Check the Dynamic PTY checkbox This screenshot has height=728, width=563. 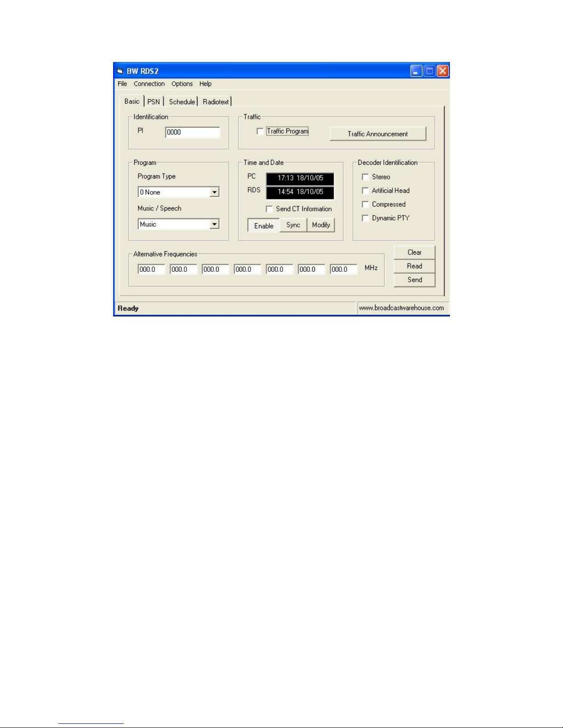point(365,218)
